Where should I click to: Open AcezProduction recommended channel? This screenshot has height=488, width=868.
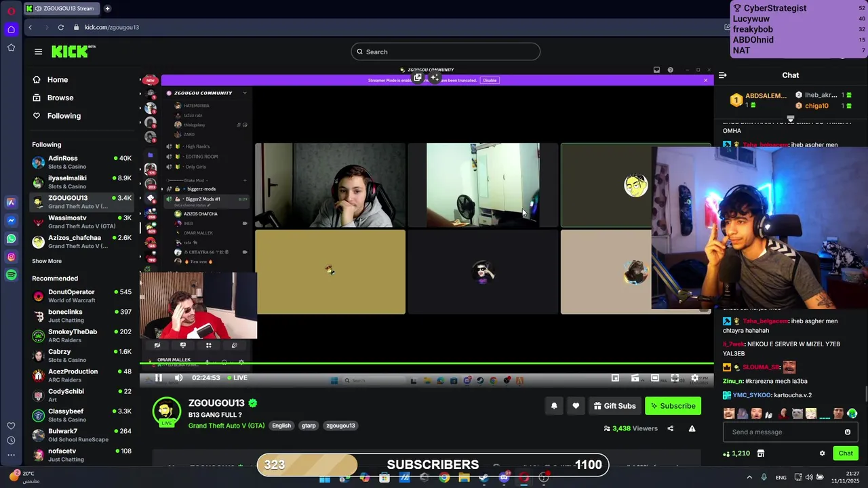81,375
